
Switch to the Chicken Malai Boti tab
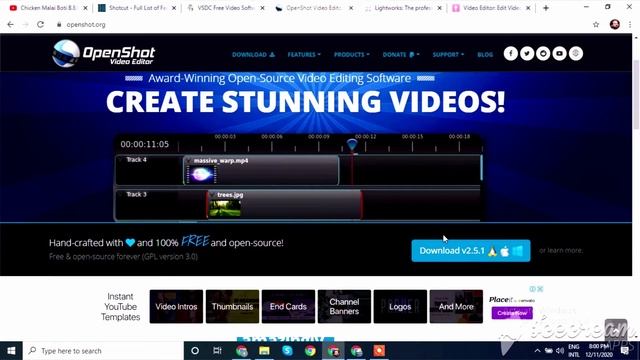[x=48, y=8]
